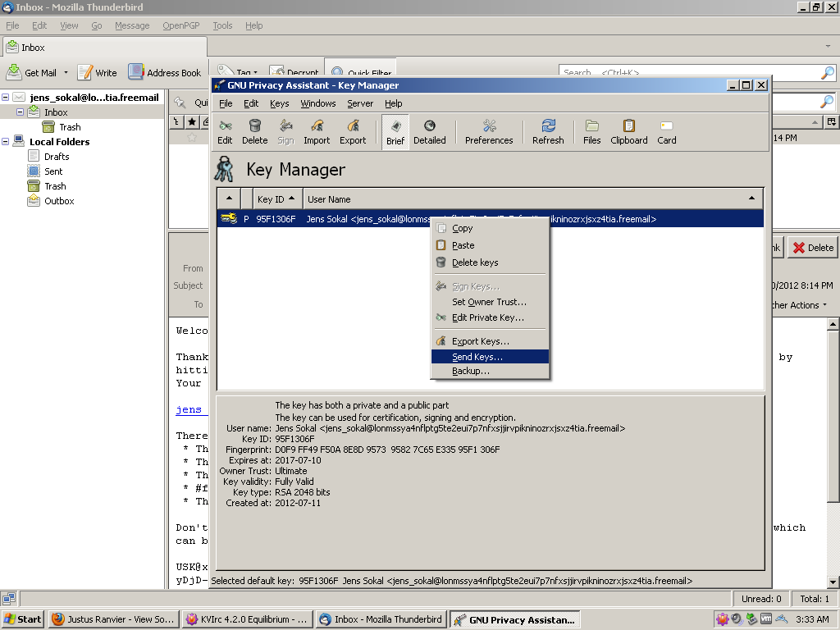This screenshot has width=840, height=630.
Task: Click the Delete key toolbar icon
Action: point(254,132)
